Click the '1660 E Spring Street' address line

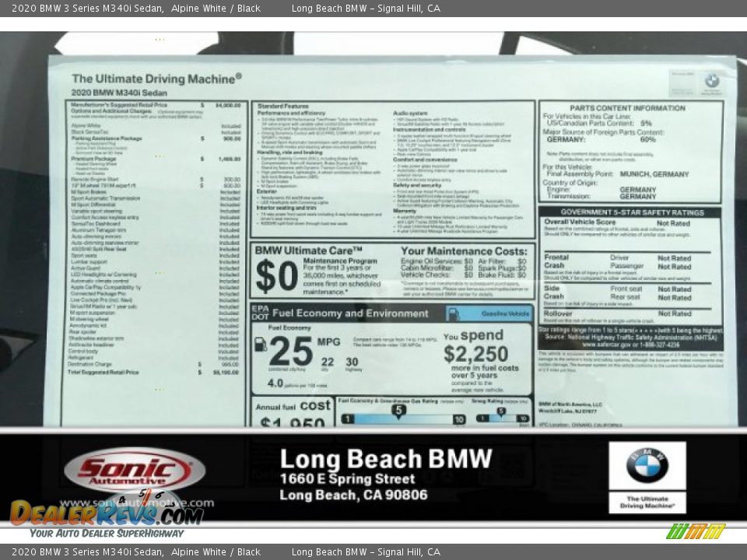[x=347, y=478]
